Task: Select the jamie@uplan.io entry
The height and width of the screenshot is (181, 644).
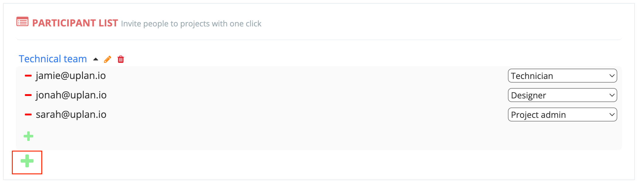Action: pos(71,76)
